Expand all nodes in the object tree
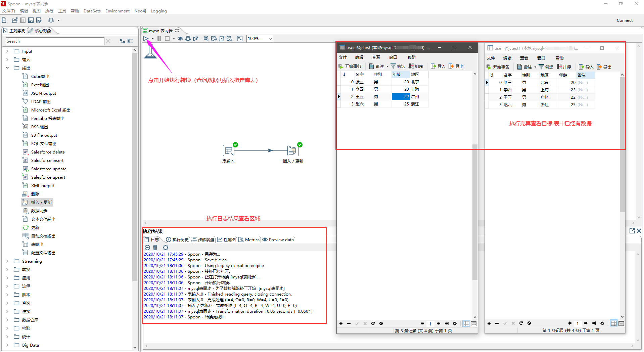This screenshot has width=644, height=352. [x=123, y=41]
